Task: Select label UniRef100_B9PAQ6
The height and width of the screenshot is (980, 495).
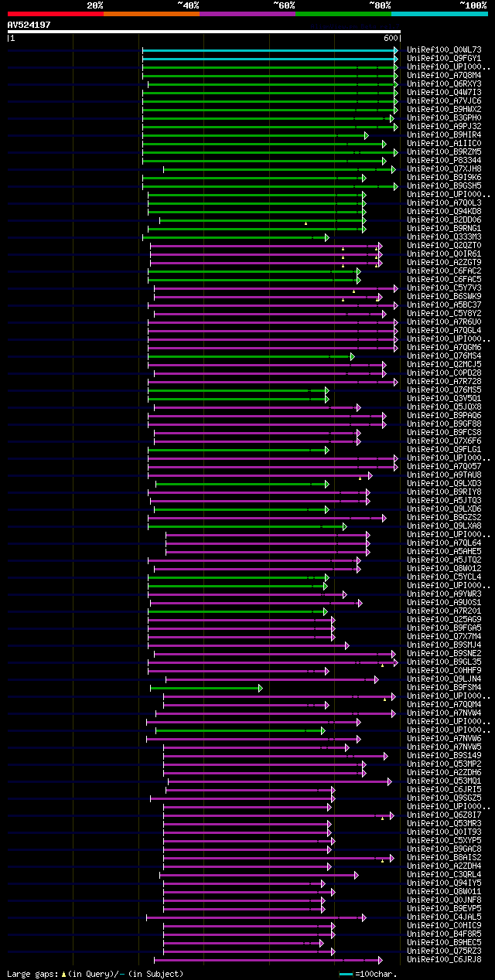Action: [444, 416]
